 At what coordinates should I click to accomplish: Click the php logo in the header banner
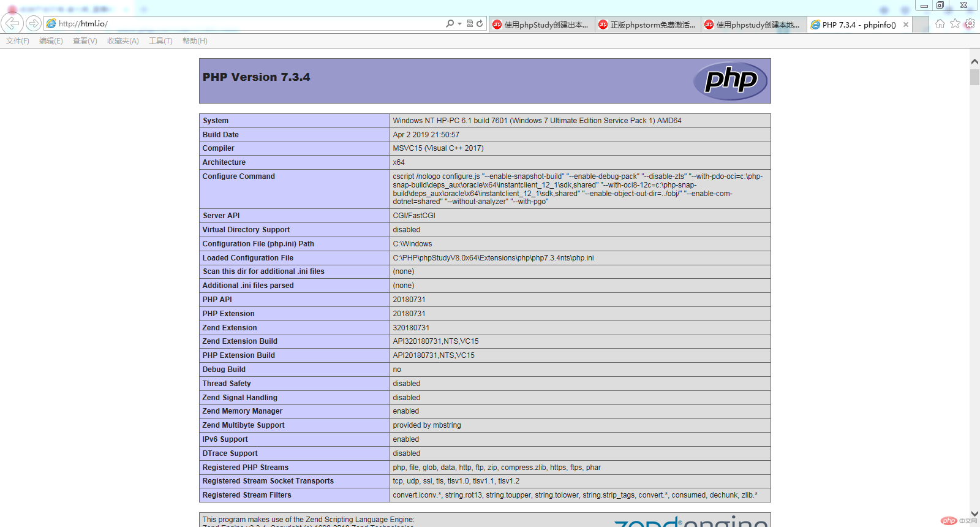[x=730, y=80]
